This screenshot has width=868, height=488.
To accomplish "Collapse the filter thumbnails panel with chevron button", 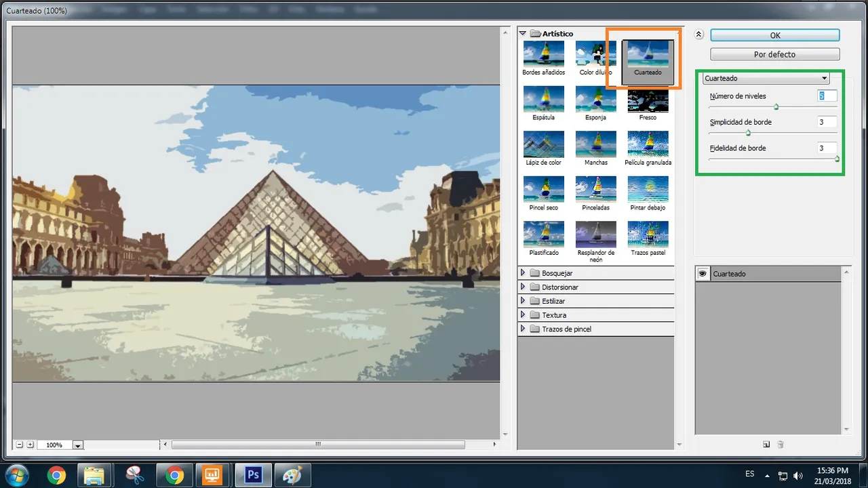I will pyautogui.click(x=699, y=35).
